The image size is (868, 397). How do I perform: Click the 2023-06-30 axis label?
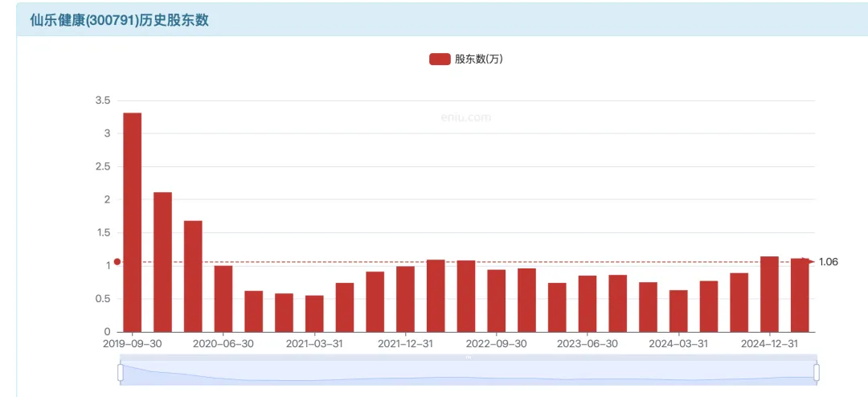tap(588, 344)
